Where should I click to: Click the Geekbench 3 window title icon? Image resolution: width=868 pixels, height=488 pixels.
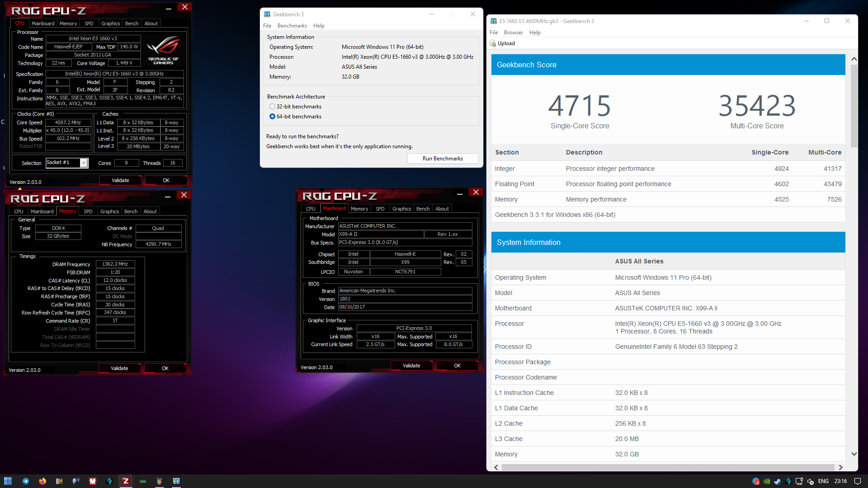click(x=267, y=14)
